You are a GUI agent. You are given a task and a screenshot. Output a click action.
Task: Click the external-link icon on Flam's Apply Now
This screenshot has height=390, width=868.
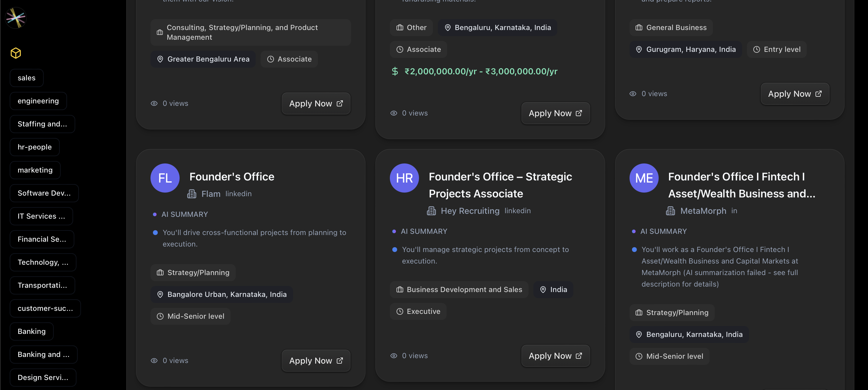tap(340, 361)
